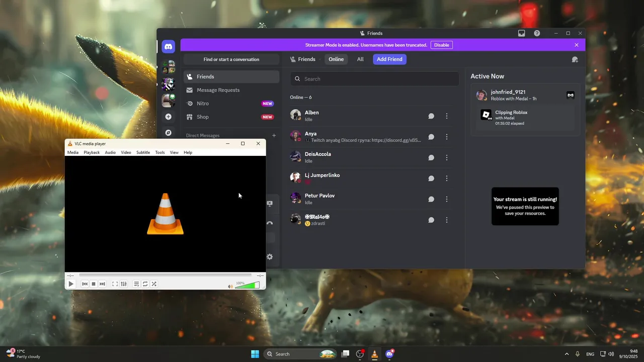Show VLC extended settings equalizer icon
644x362 pixels.
[124, 284]
